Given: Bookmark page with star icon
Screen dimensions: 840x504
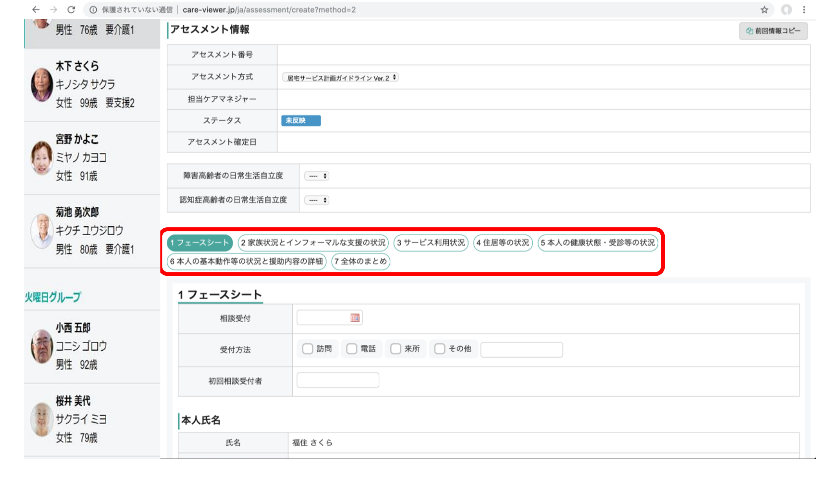Looking at the screenshot, I should (764, 9).
